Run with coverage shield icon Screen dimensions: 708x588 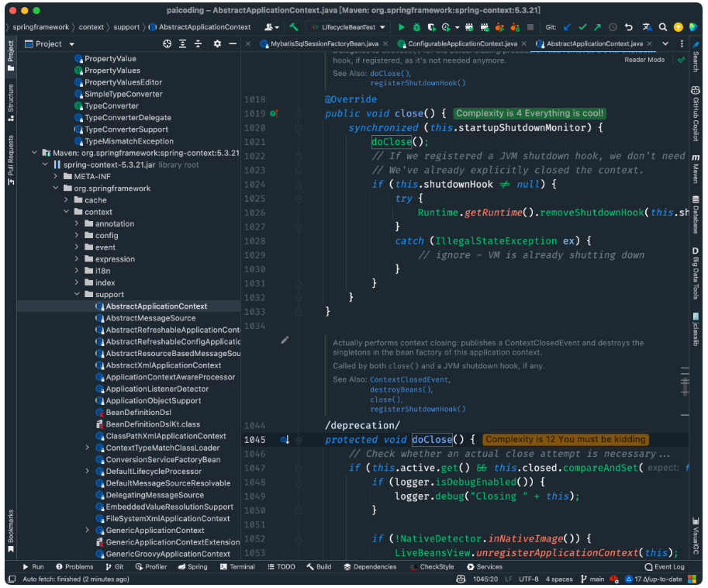point(432,27)
